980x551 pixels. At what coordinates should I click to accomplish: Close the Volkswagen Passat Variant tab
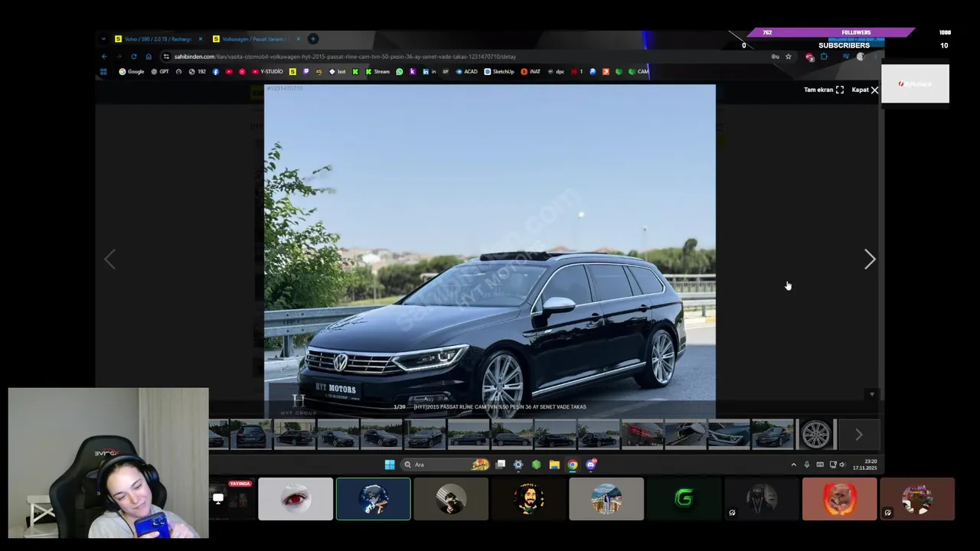tap(299, 39)
